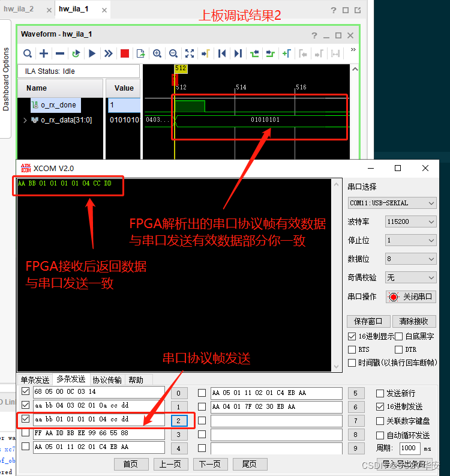Enable the 发送新行 checkbox

coord(380,393)
